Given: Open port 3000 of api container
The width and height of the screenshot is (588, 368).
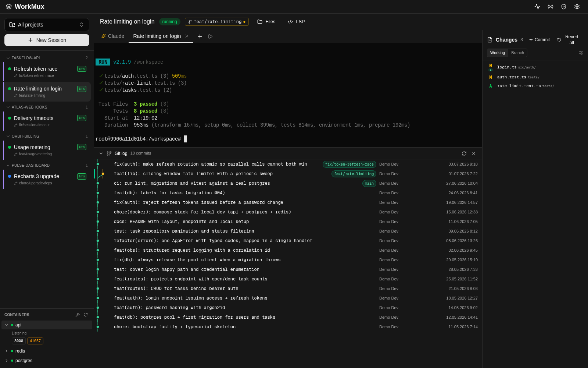Looking at the screenshot, I should click(x=19, y=341).
